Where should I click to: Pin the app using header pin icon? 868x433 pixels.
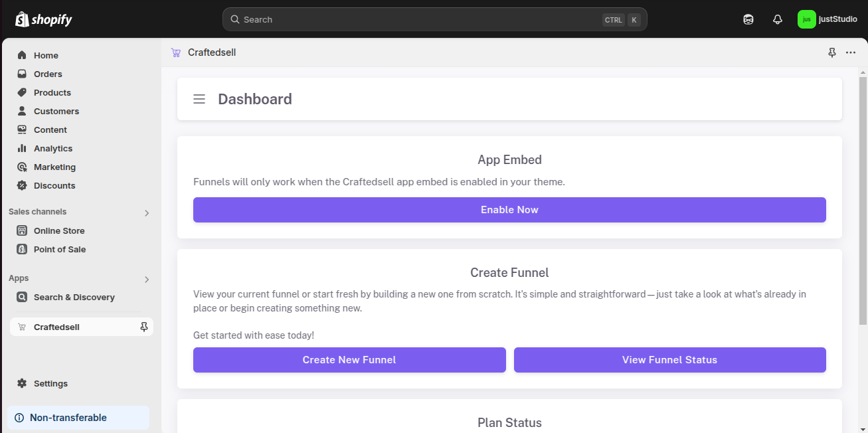(x=832, y=52)
